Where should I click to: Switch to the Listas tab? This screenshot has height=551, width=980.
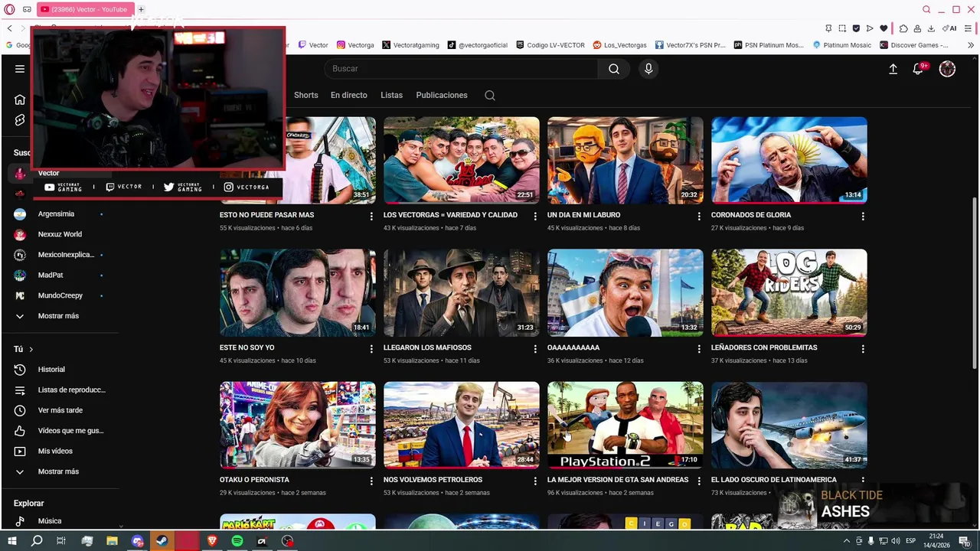(391, 96)
